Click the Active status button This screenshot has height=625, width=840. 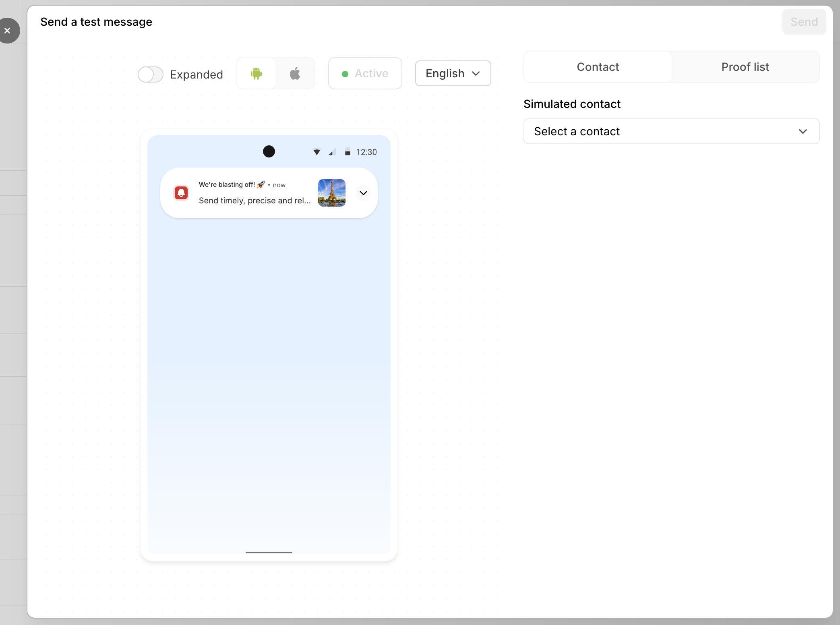click(365, 73)
